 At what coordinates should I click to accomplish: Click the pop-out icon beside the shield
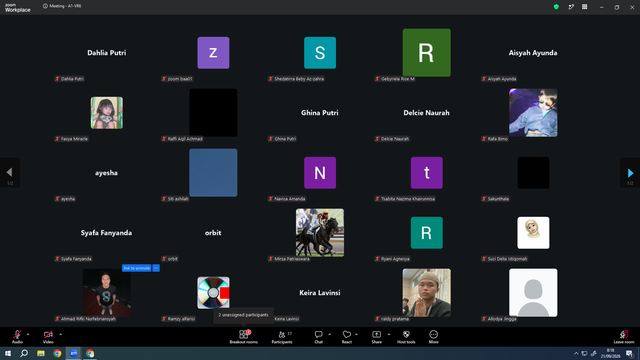coord(571,7)
